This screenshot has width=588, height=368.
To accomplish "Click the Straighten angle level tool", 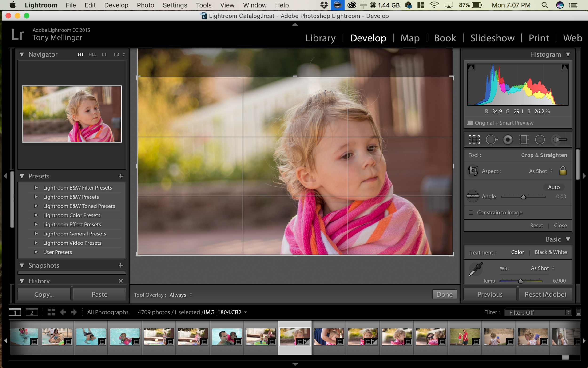I will [473, 196].
